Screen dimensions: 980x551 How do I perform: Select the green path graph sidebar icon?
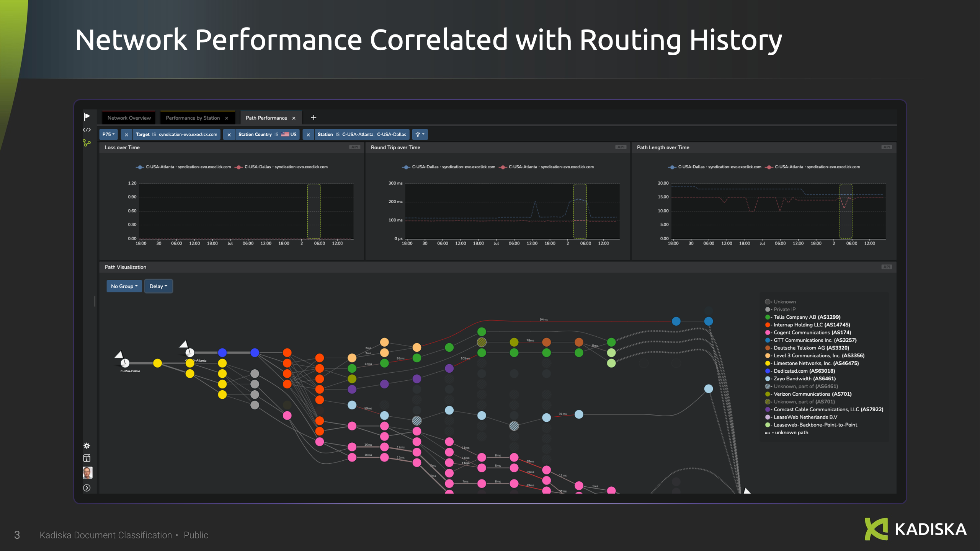tap(87, 143)
